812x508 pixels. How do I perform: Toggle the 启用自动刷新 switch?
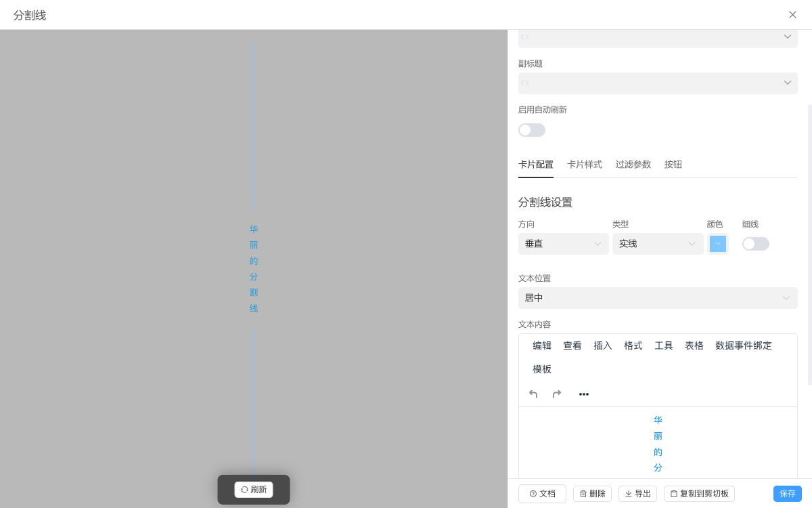532,130
